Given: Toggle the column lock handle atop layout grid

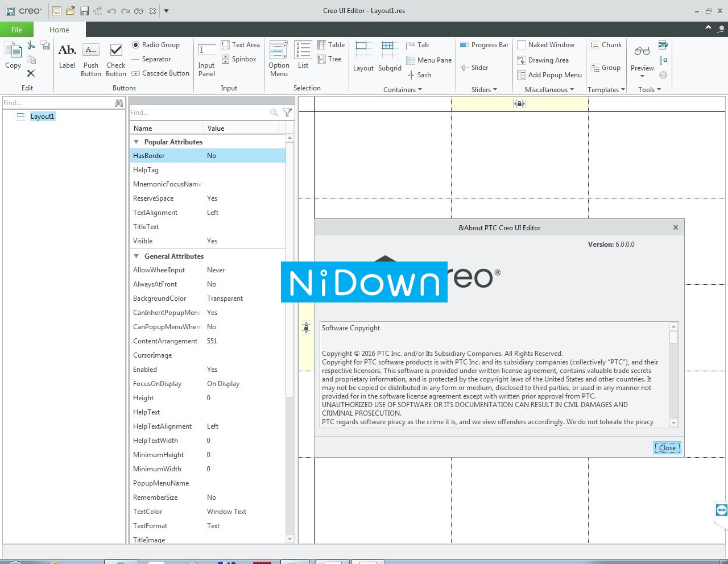Looking at the screenshot, I should [519, 103].
